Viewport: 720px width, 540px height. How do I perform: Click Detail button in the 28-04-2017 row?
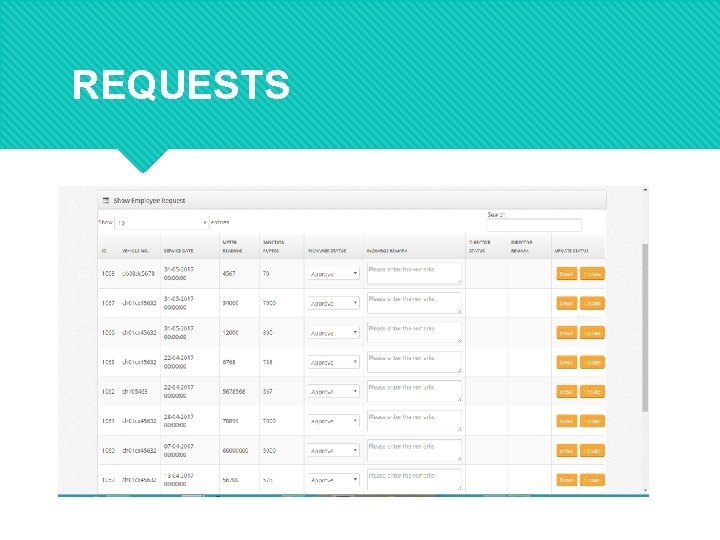point(566,421)
